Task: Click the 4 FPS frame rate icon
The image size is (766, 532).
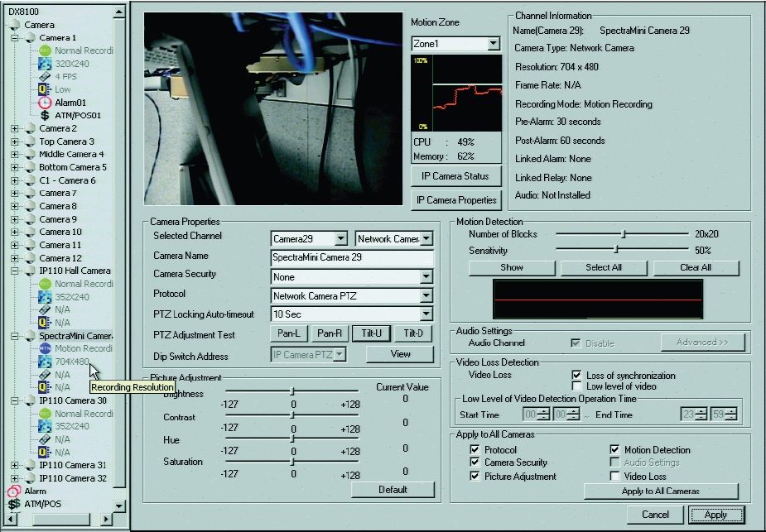Action: (45, 77)
